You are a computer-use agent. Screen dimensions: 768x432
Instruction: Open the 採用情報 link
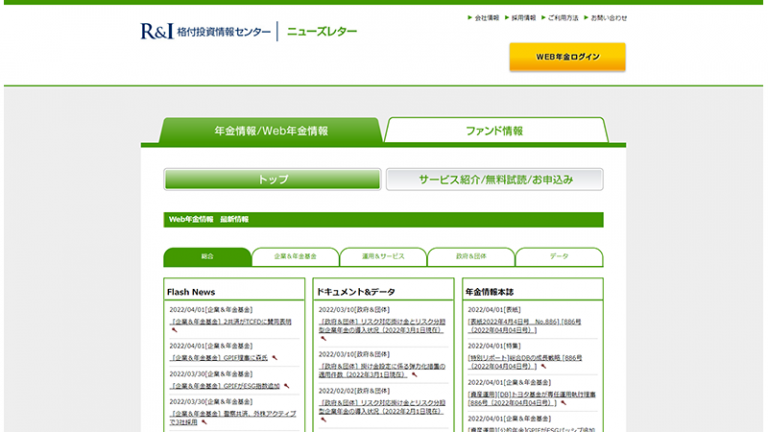point(524,18)
